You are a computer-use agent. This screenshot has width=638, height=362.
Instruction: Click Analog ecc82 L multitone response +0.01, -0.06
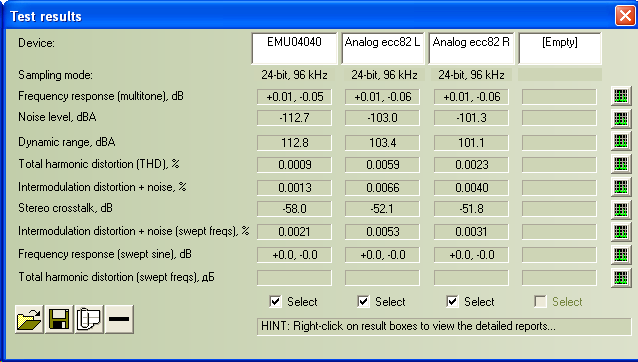[382, 97]
